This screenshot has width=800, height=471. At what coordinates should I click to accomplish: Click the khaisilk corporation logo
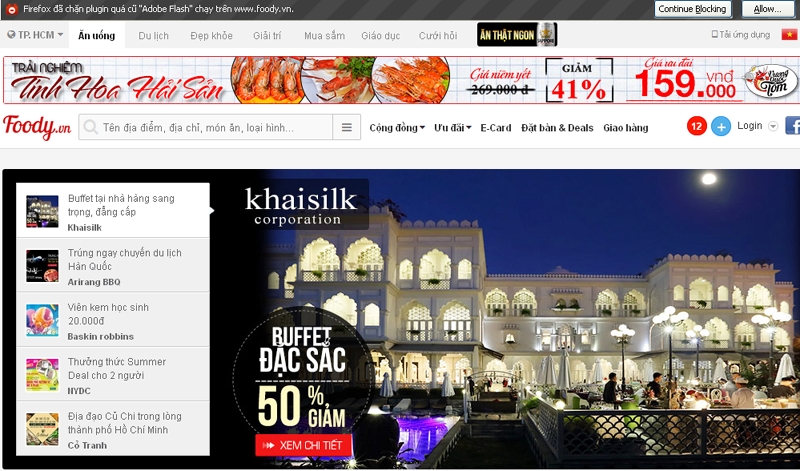(x=301, y=205)
